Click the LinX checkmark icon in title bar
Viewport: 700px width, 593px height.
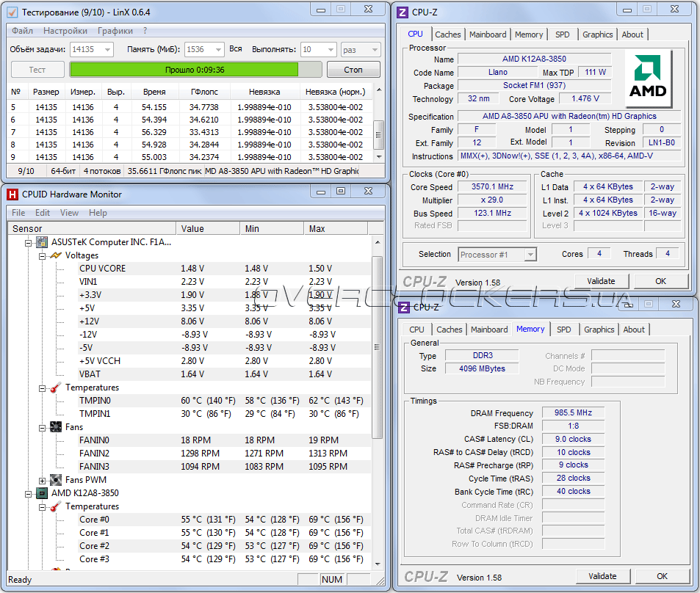click(12, 12)
